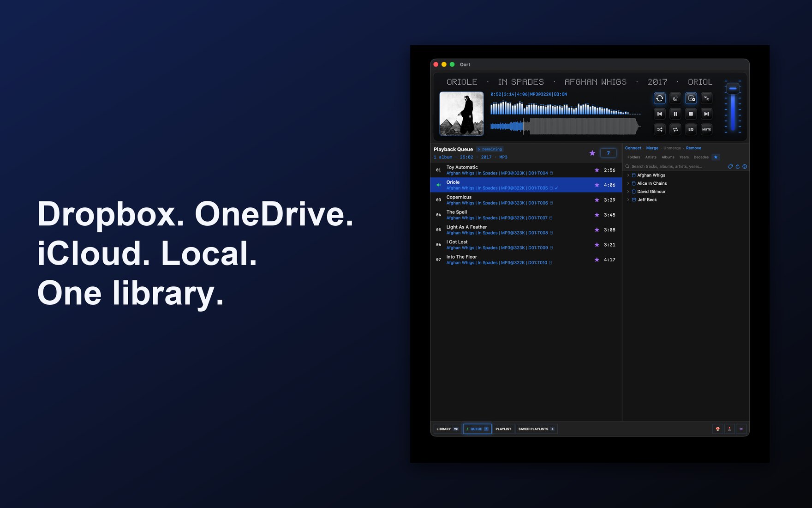Toggle favorite star on The Spell

click(597, 215)
